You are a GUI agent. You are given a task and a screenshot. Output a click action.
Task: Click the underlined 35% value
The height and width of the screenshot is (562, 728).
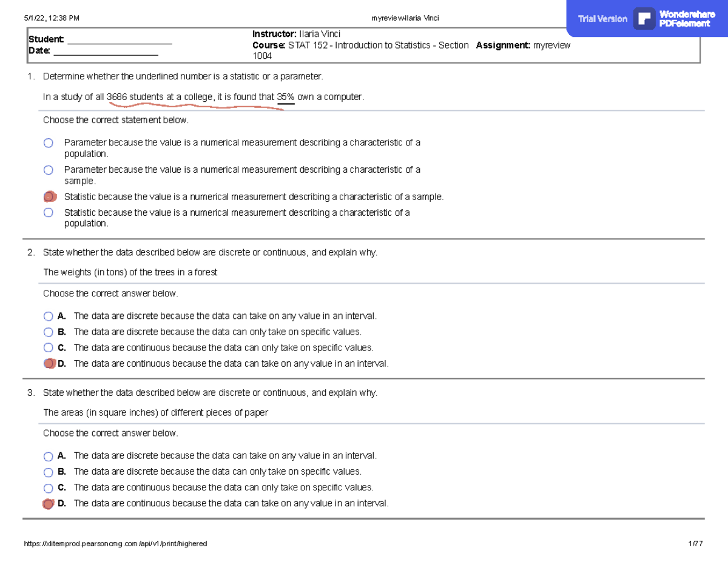286,97
